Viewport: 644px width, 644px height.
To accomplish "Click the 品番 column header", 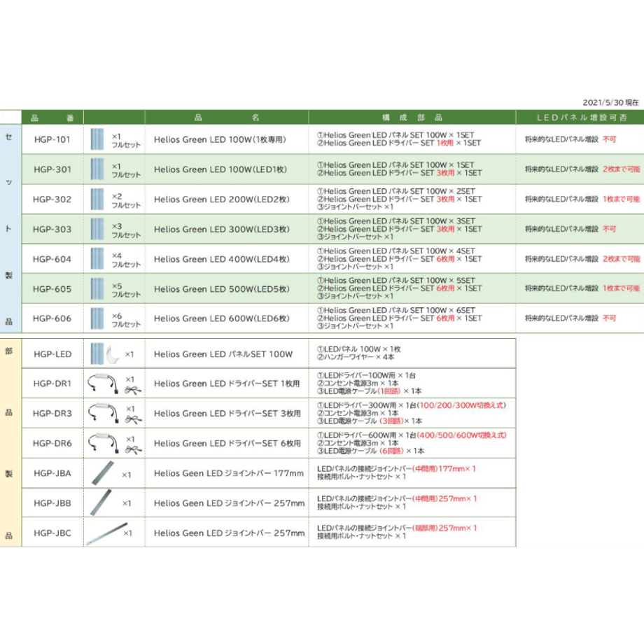I will point(52,118).
